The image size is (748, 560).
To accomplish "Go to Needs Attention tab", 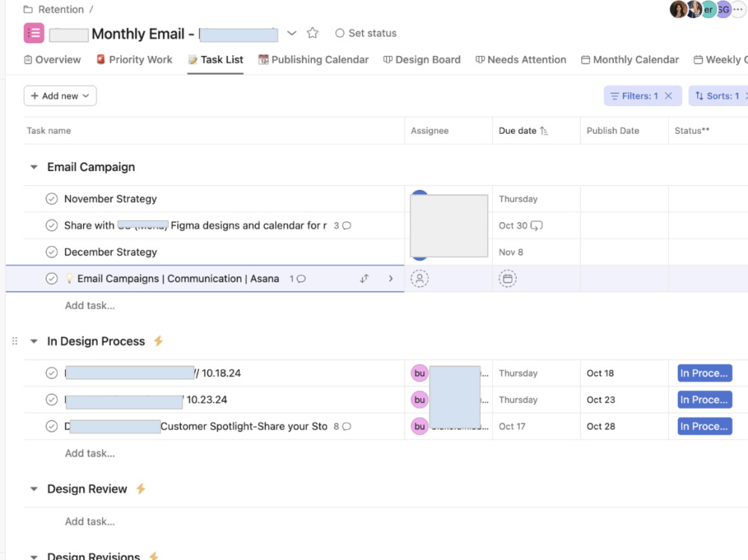I will click(521, 60).
